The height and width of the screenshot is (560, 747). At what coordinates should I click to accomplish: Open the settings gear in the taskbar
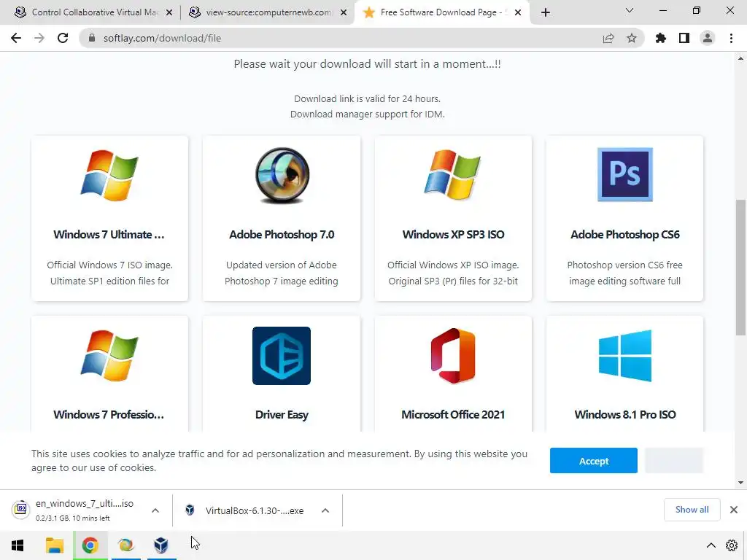pos(732,545)
